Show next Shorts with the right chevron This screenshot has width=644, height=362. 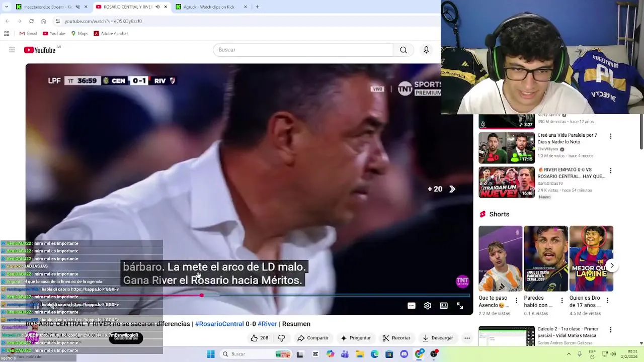click(612, 265)
